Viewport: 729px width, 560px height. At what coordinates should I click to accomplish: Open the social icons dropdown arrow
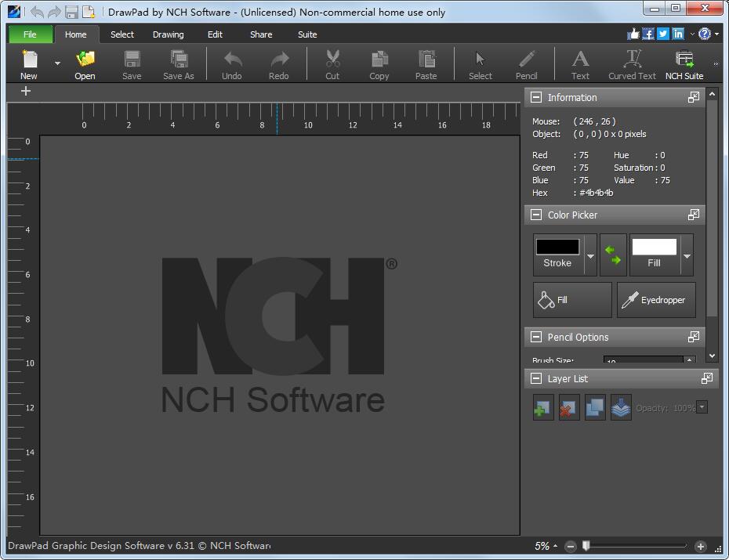click(x=692, y=34)
